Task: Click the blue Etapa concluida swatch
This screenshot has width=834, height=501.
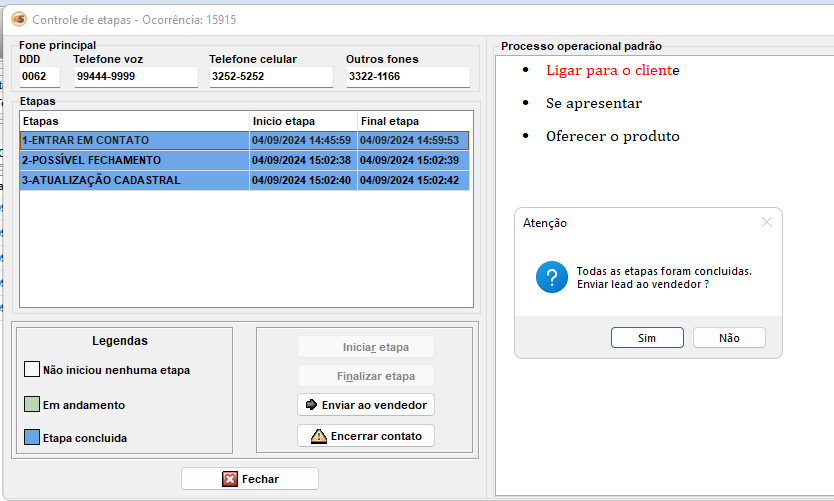Action: [x=31, y=438]
